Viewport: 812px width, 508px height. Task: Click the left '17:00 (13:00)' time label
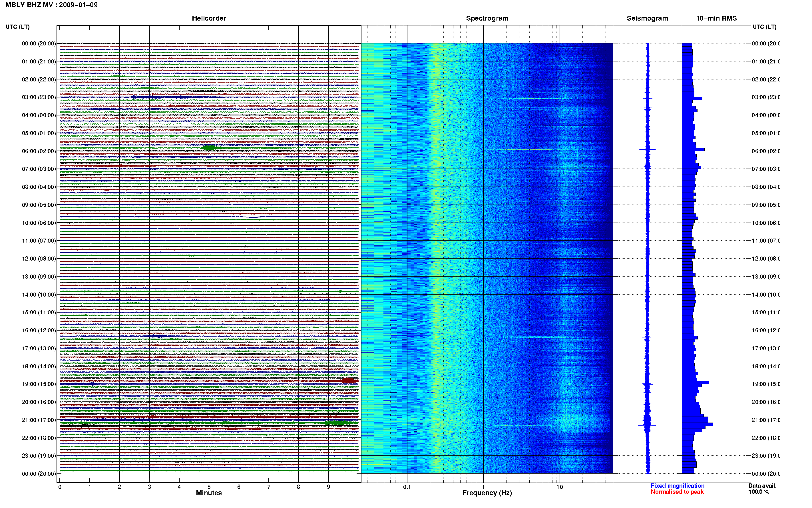(39, 348)
